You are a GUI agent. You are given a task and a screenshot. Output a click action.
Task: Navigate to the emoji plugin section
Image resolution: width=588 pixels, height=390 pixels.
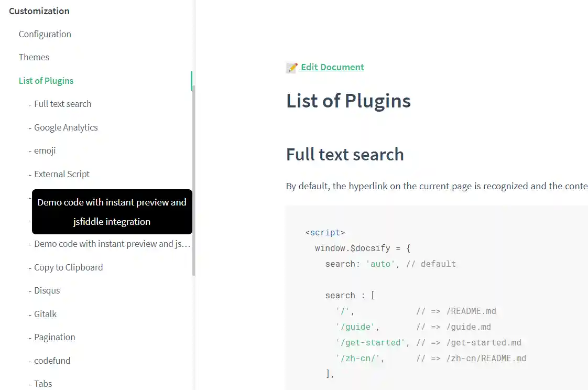pos(45,150)
